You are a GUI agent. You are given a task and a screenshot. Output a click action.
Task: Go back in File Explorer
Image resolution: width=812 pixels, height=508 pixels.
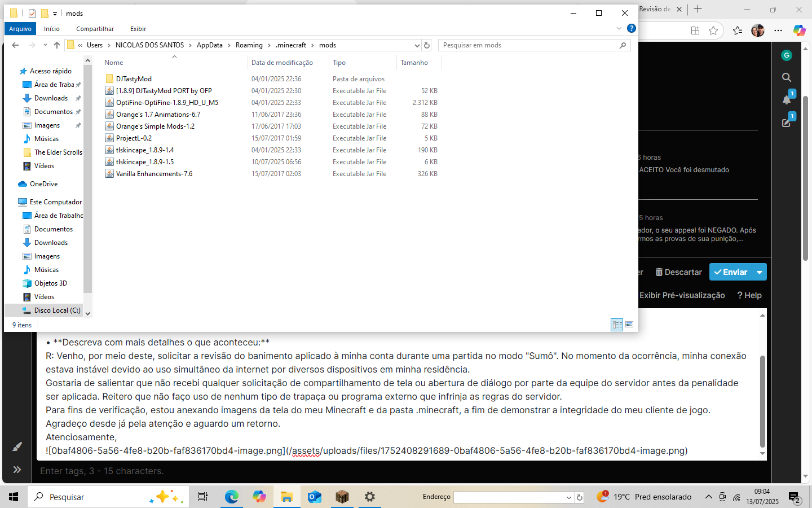click(15, 45)
